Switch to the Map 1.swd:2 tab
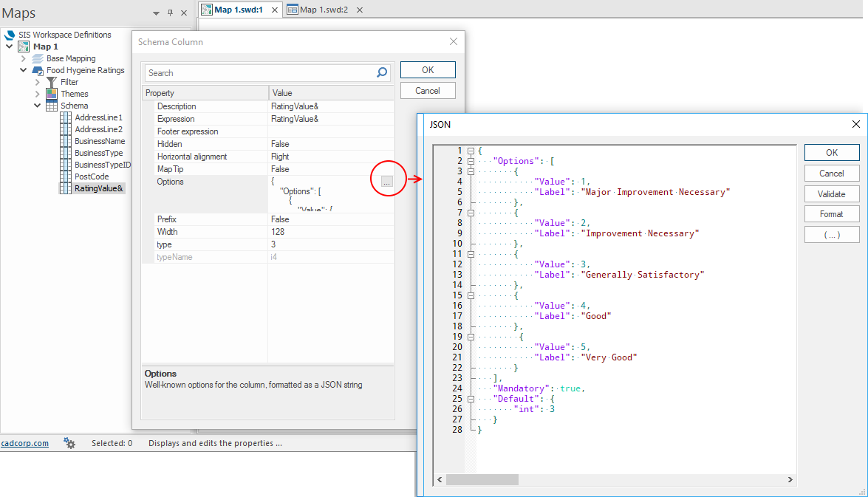The width and height of the screenshot is (868, 497). 324,10
